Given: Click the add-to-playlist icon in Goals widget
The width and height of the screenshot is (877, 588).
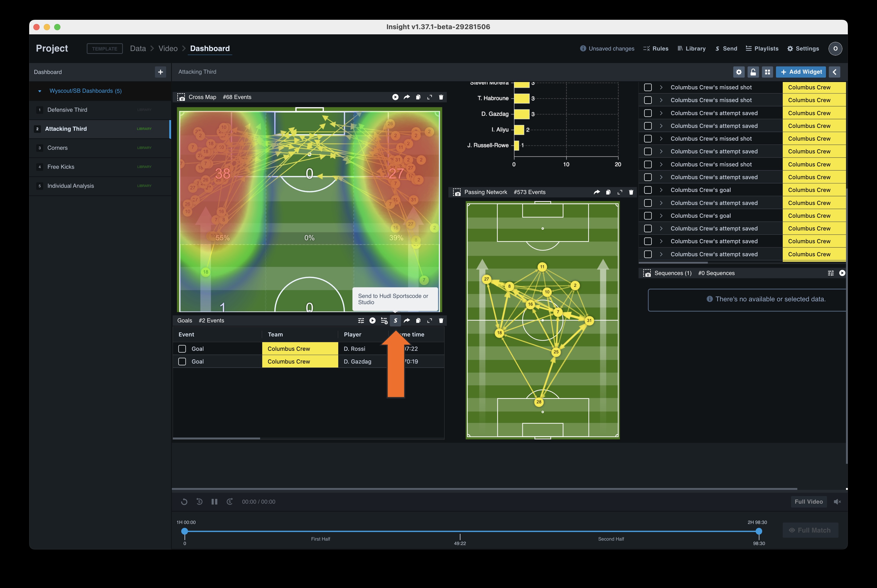Looking at the screenshot, I should click(x=384, y=321).
